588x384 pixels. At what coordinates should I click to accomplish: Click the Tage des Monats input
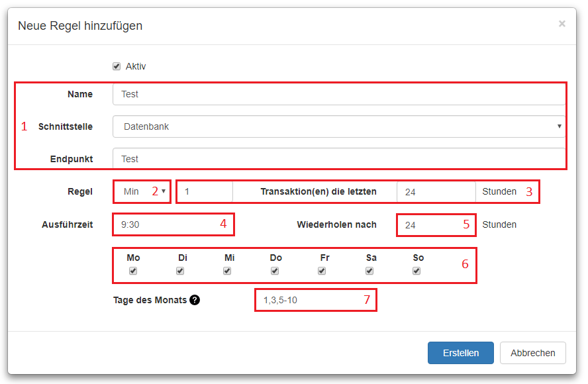pos(316,300)
